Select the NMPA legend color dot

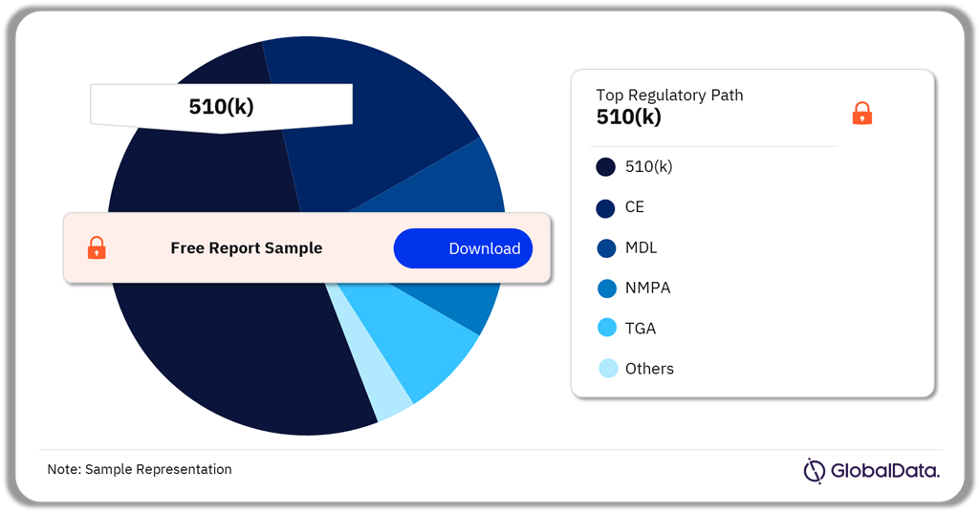coord(607,289)
